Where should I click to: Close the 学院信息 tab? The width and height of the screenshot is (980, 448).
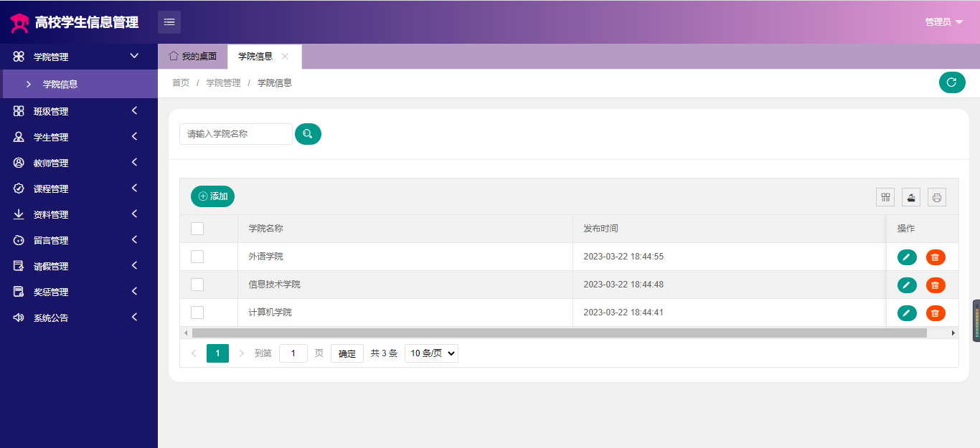[x=285, y=57]
